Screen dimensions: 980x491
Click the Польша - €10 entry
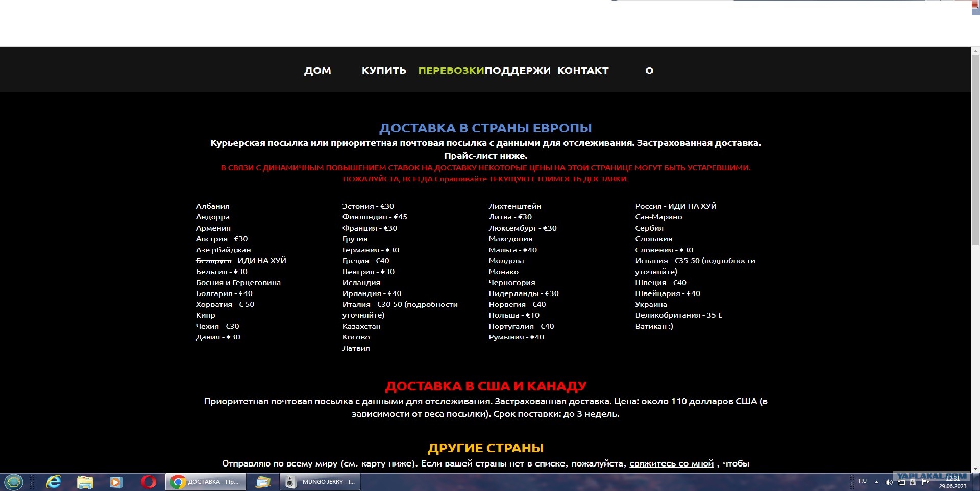[514, 315]
